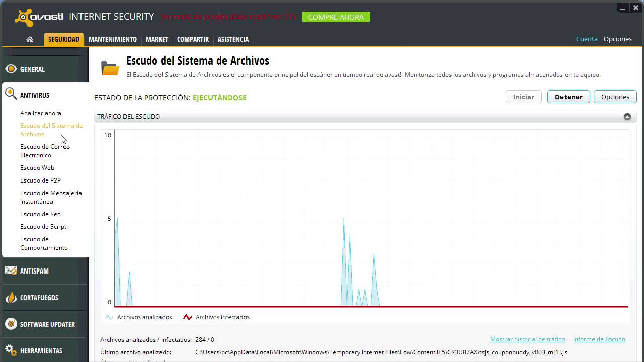Click the Software Updater icon
This screenshot has height=362, width=644.
click(11, 324)
